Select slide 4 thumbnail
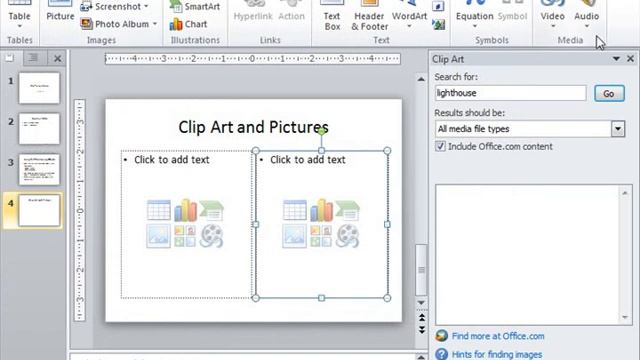The width and height of the screenshot is (640, 360). pos(39,211)
